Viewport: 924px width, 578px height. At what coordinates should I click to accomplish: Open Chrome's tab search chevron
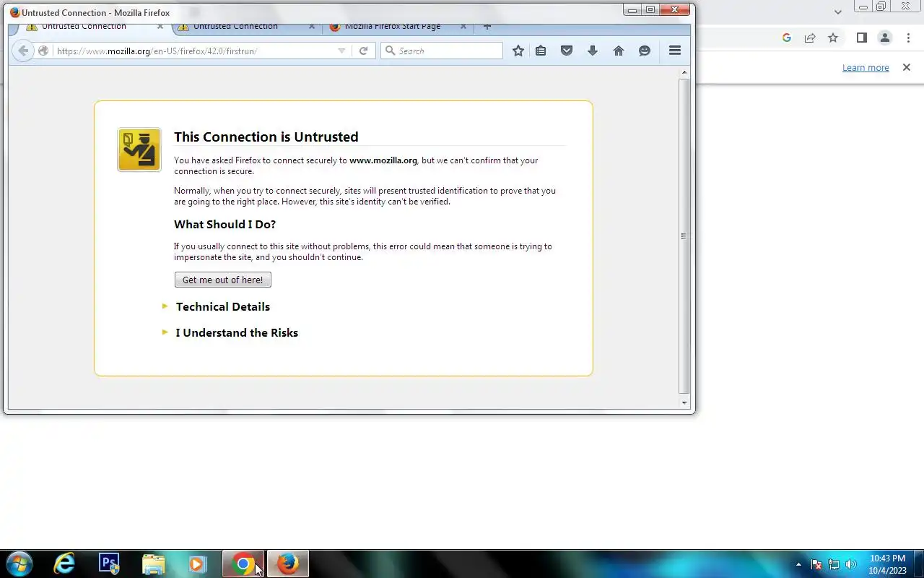click(x=838, y=12)
